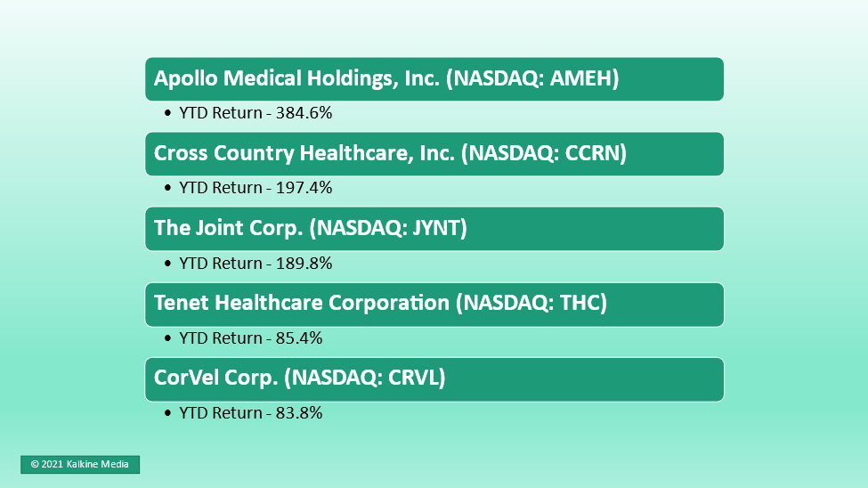
Task: Click The Joint Corp. company name
Action: point(229,228)
